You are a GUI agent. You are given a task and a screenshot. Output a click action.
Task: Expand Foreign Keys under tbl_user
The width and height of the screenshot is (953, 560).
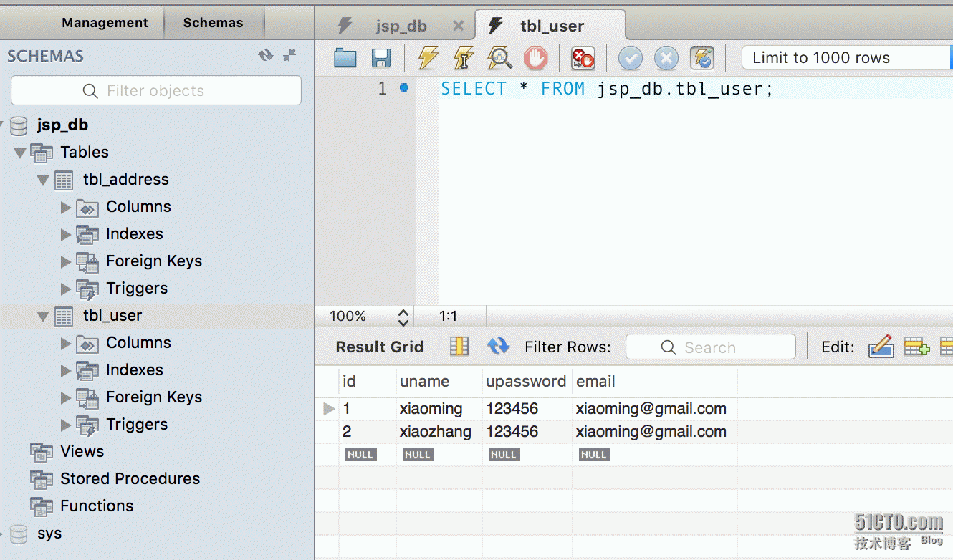pyautogui.click(x=66, y=397)
